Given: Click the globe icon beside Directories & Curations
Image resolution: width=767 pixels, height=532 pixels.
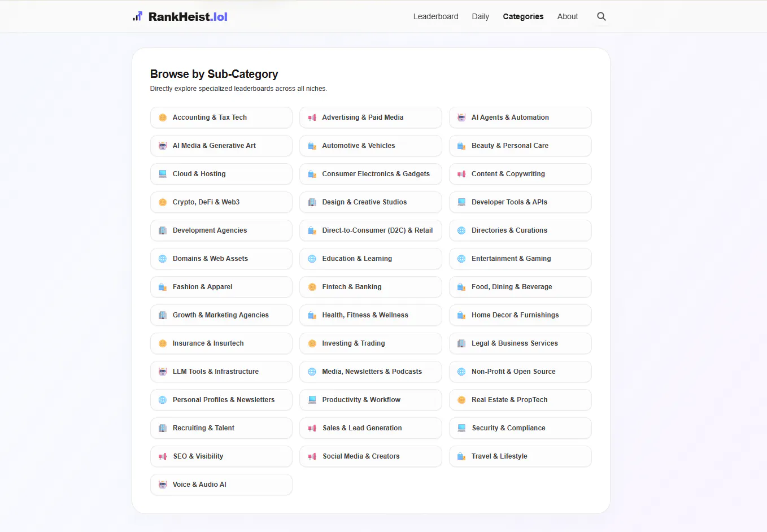Looking at the screenshot, I should [461, 230].
